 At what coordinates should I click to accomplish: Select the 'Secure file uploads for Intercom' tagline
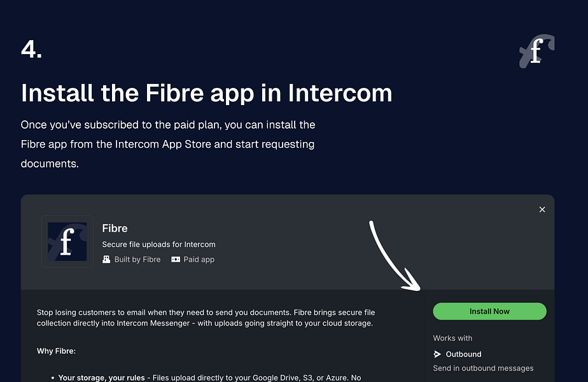(158, 244)
